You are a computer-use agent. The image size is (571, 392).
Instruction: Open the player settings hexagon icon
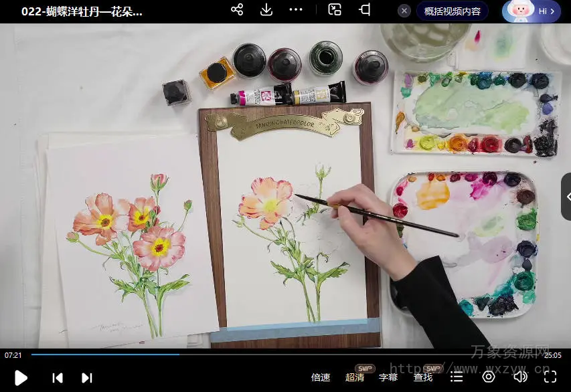tap(489, 377)
